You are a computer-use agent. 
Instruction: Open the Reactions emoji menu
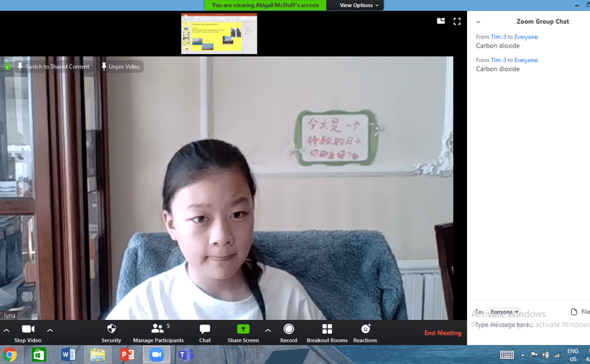tap(365, 329)
